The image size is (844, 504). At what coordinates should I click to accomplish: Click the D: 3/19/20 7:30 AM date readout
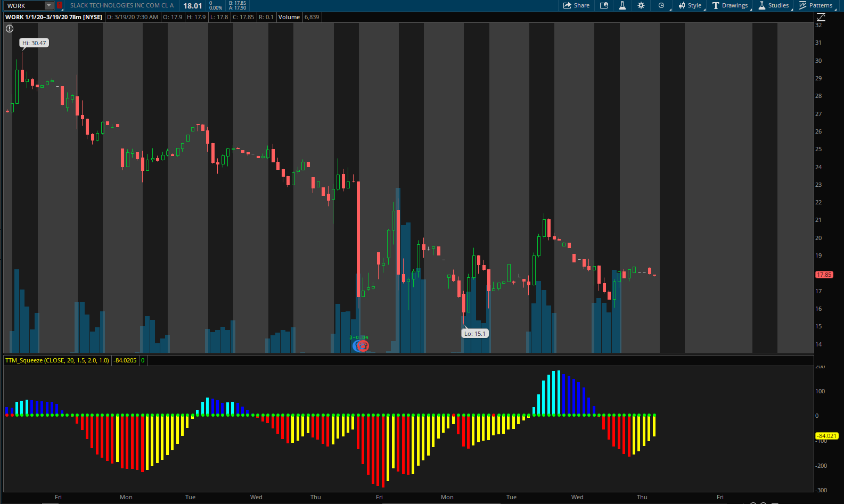tap(133, 17)
